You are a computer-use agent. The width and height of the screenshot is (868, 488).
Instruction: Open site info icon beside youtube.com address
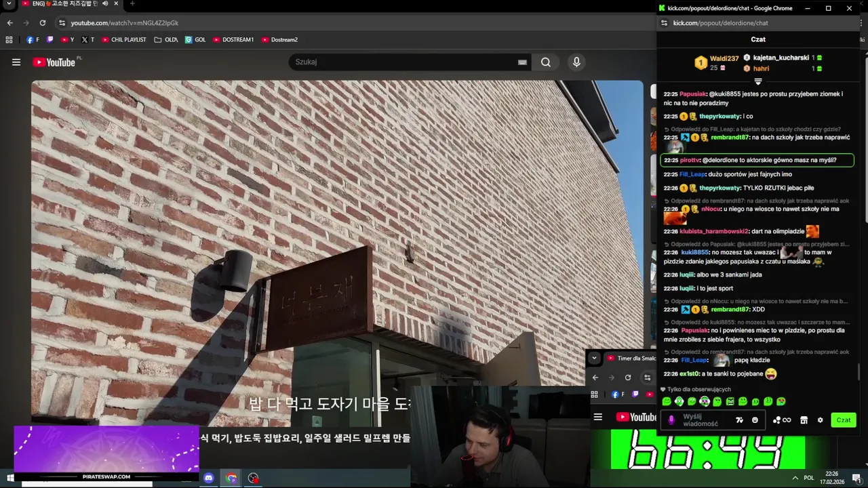tap(62, 23)
